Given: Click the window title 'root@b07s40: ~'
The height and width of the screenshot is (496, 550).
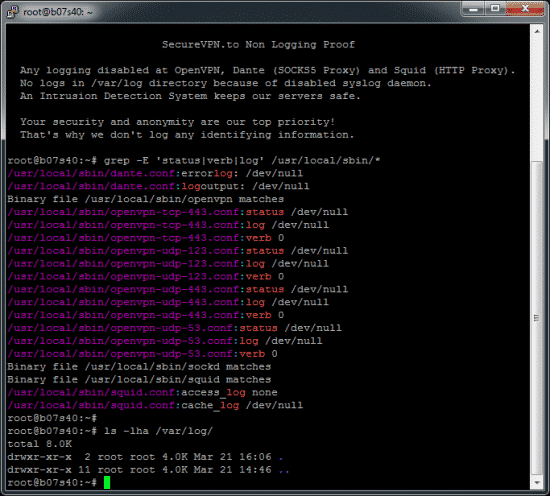Looking at the screenshot, I should [x=58, y=12].
